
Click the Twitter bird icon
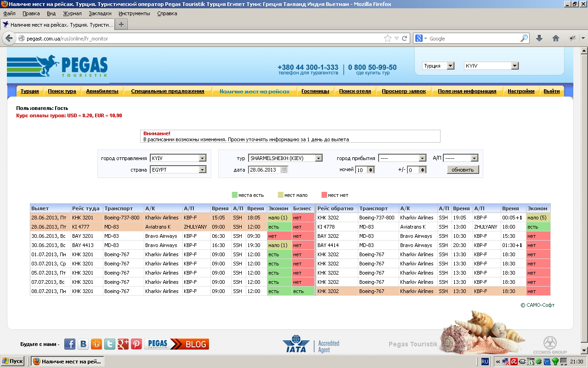click(110, 344)
